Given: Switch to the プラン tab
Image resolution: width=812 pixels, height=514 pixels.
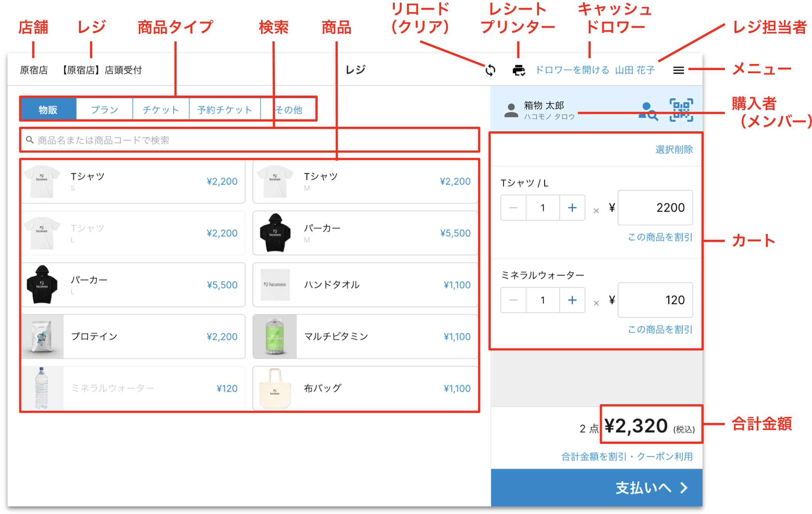Looking at the screenshot, I should 104,110.
